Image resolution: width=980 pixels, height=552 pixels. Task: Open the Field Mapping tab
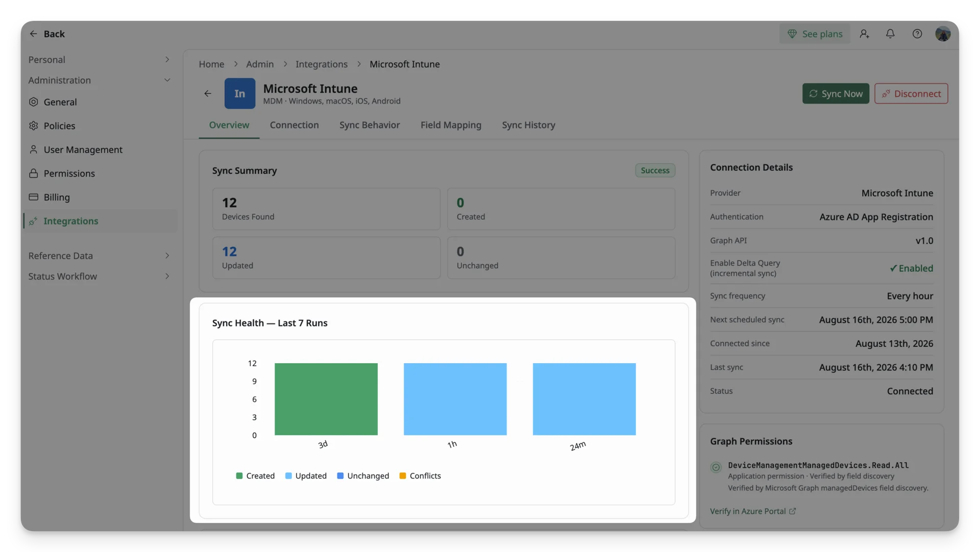pos(451,125)
